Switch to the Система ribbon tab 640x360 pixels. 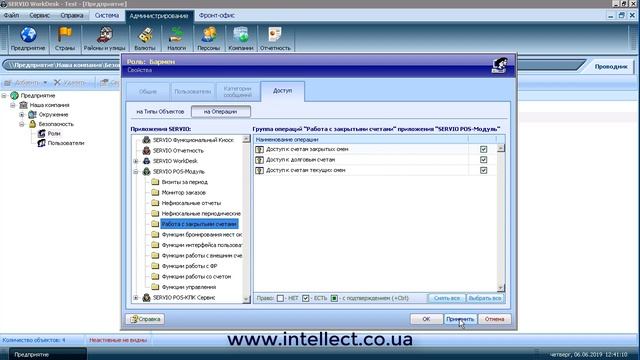click(x=107, y=15)
